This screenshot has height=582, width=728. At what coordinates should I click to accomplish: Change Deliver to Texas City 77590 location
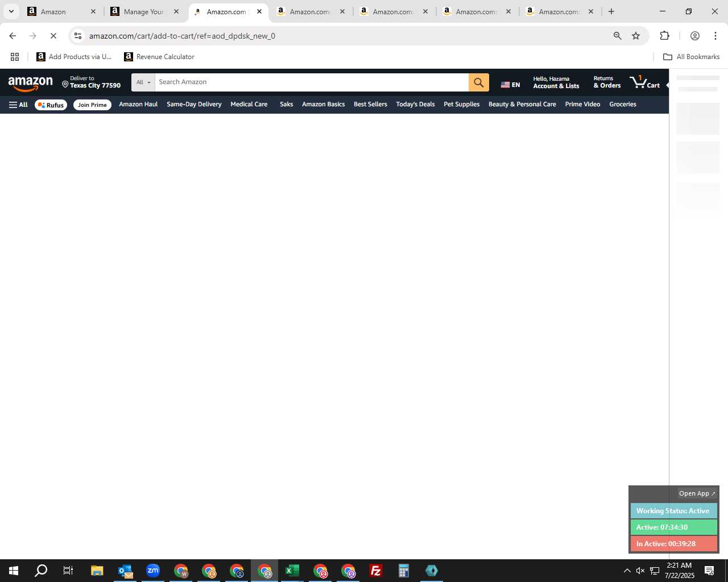pyautogui.click(x=91, y=82)
